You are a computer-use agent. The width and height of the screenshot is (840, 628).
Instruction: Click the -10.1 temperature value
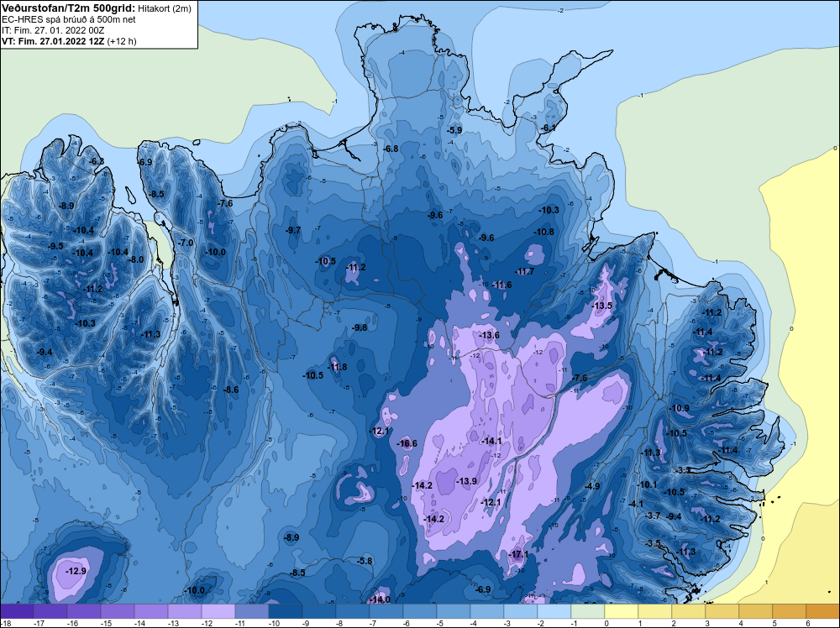(x=647, y=484)
